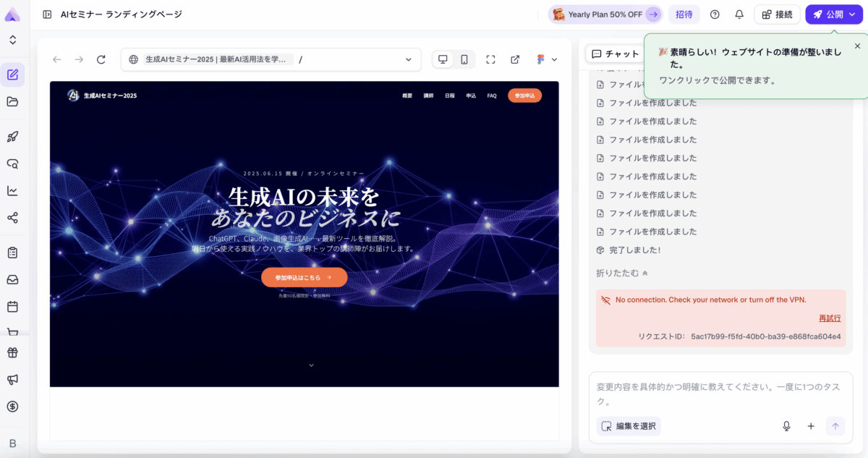
Task: Click the request ID text
Action: [739, 336]
